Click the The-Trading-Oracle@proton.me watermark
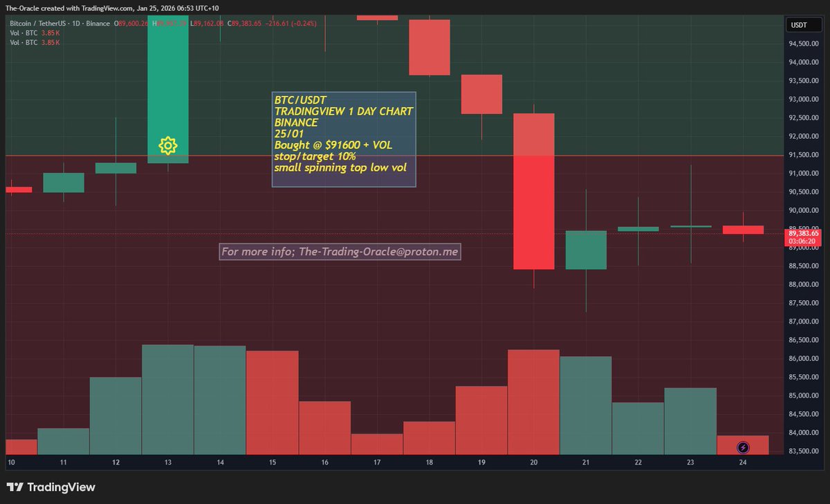 click(340, 252)
